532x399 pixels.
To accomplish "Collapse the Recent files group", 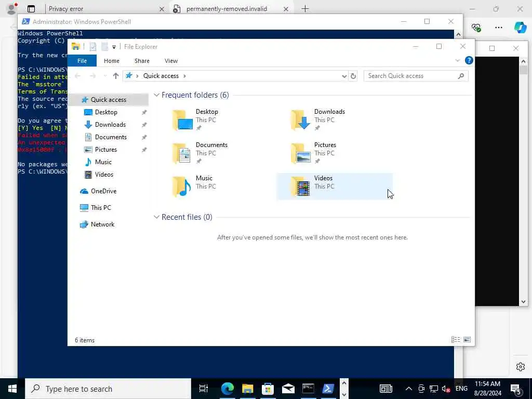I will 156,217.
